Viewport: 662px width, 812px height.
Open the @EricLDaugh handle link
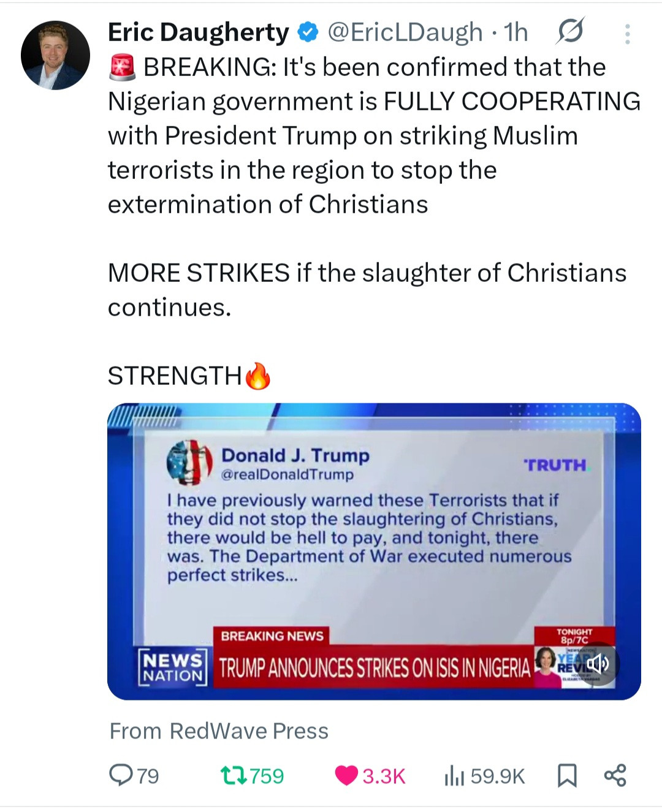406,32
